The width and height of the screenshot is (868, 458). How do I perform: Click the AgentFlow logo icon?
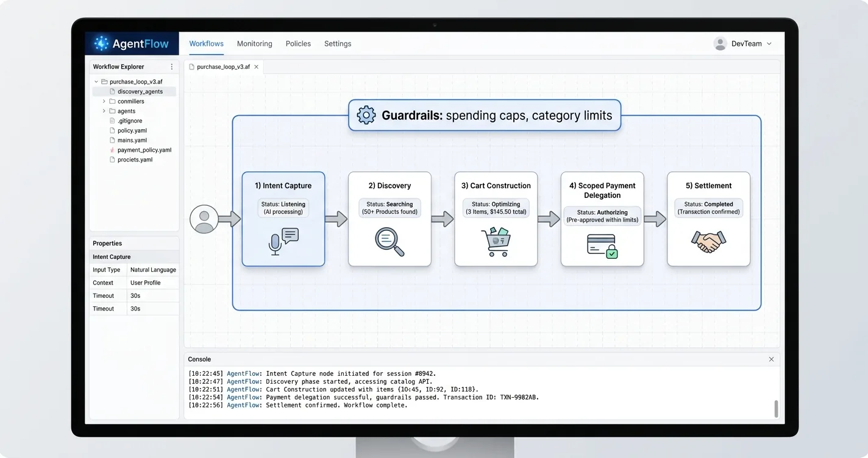(x=101, y=44)
